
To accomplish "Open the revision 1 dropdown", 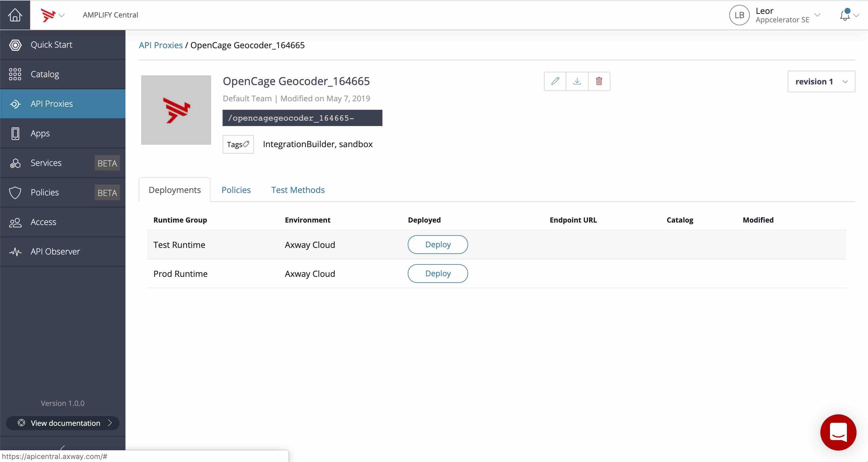I will [821, 81].
